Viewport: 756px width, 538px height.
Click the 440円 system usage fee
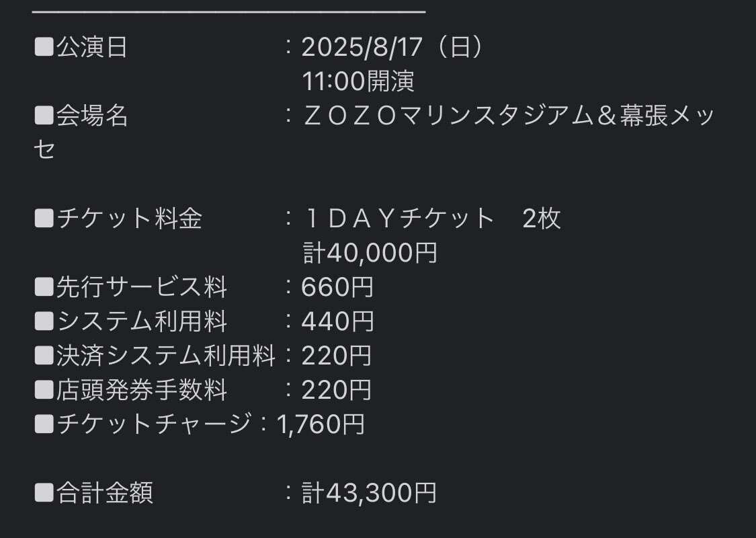click(337, 321)
